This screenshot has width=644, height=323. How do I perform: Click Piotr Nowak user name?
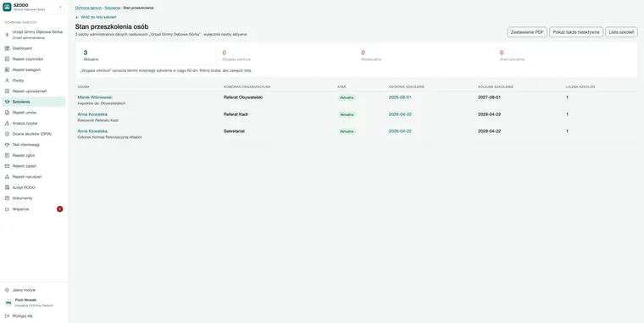pos(25,300)
